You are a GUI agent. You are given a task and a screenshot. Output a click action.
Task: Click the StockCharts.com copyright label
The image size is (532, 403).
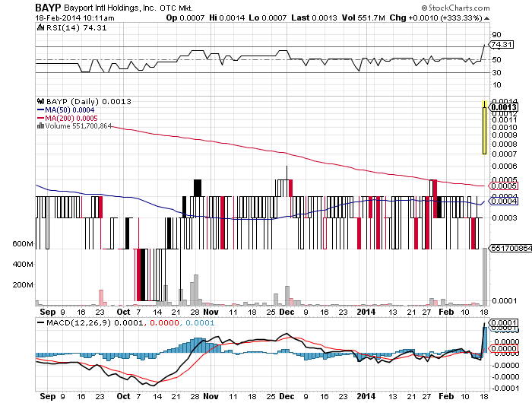(456, 8)
